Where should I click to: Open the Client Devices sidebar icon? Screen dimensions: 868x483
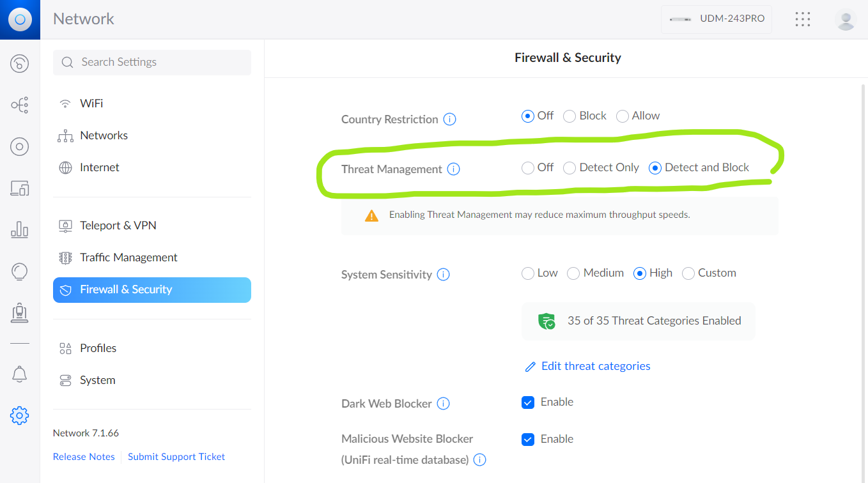20,188
